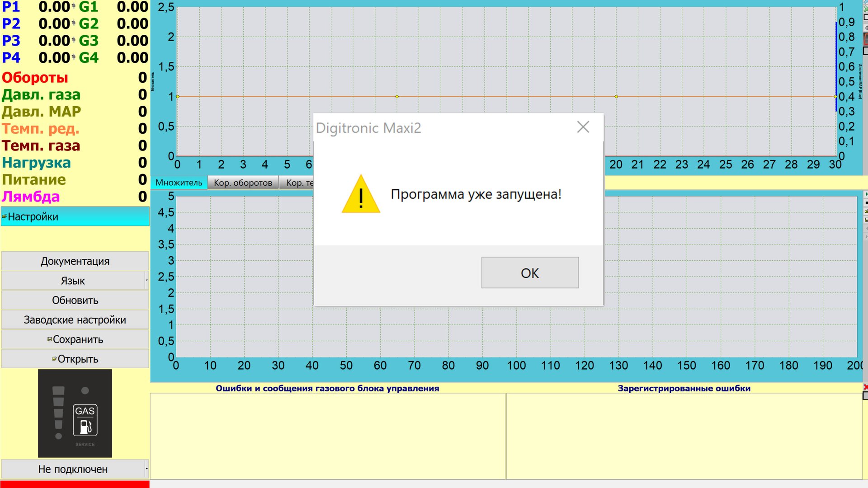Click the disk icon on Сохранить button
868x488 pixels.
[49, 339]
